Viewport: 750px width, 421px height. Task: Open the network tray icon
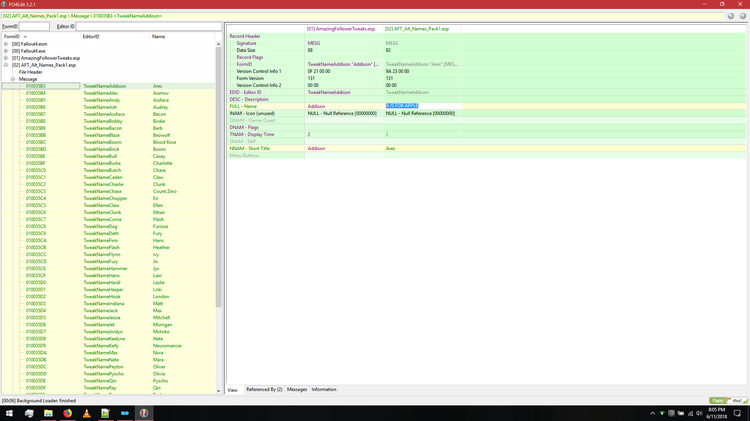(690, 413)
